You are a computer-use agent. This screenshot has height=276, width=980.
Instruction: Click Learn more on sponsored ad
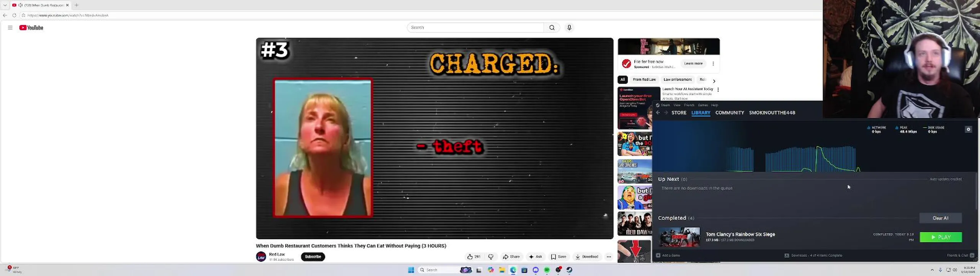pyautogui.click(x=693, y=64)
